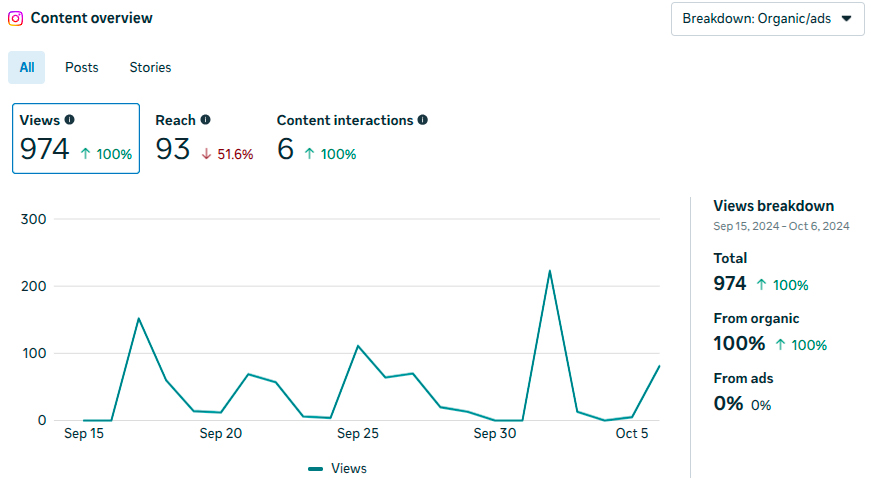This screenshot has width=871, height=484.
Task: Select the Views metric card
Action: (76, 138)
